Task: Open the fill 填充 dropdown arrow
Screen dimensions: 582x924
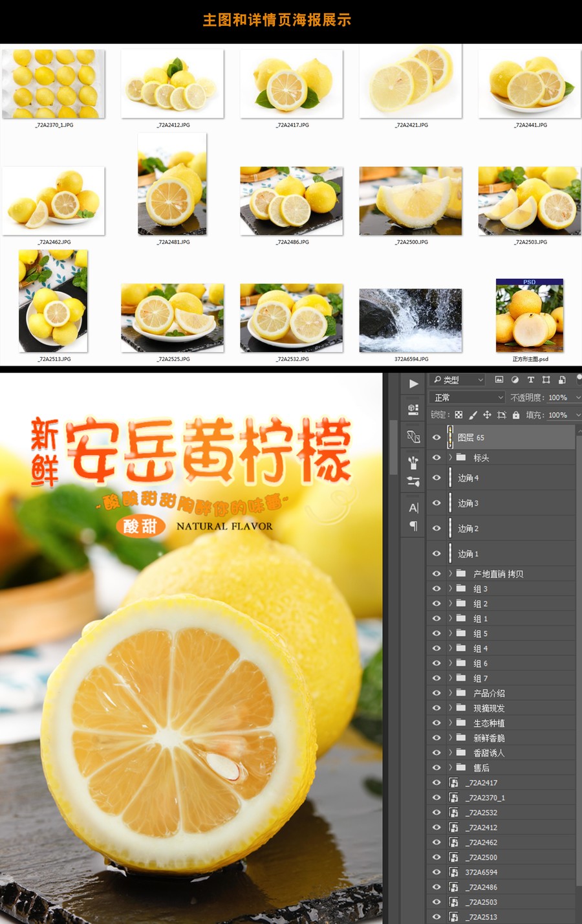Action: (x=578, y=415)
